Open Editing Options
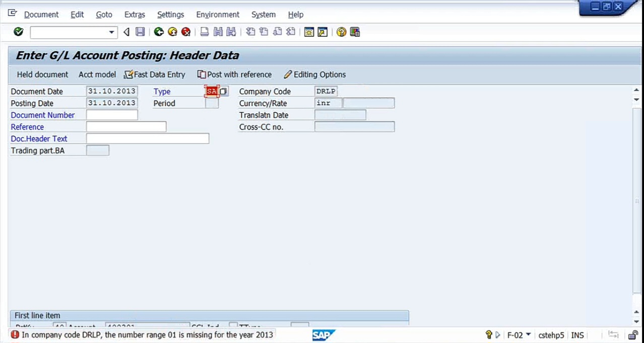Viewport: 644px width, 343px height. tap(315, 75)
